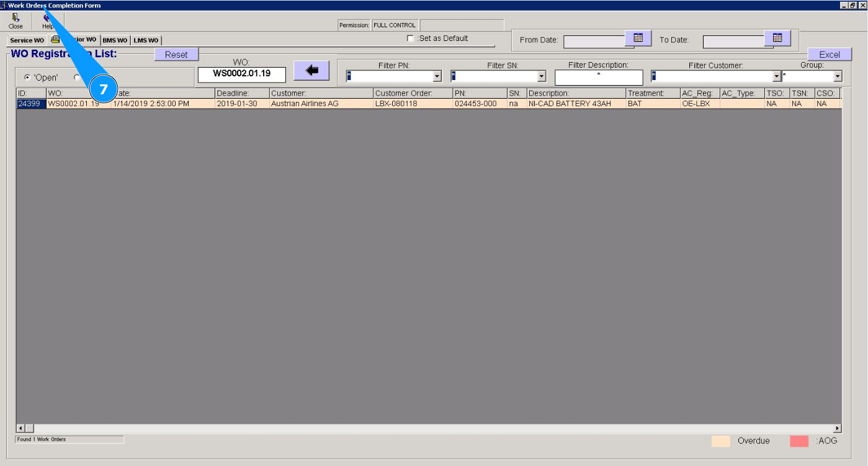
Task: Click the CSO column header
Action: [828, 94]
